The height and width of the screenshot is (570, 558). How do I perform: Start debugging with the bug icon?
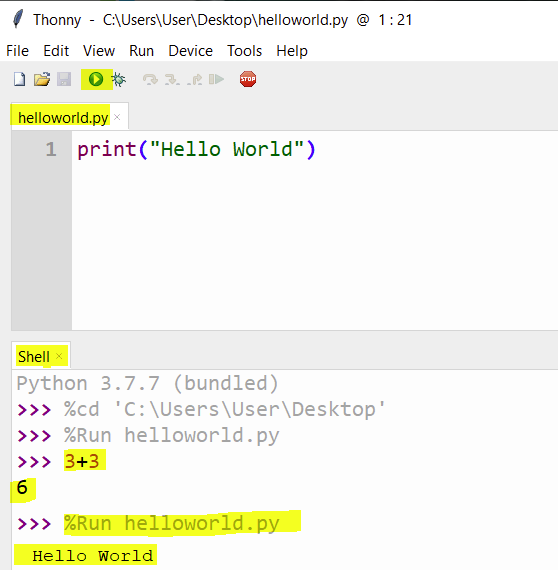pos(119,79)
